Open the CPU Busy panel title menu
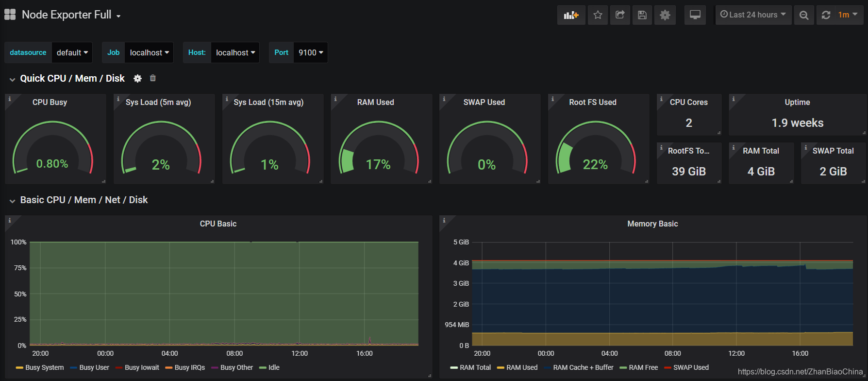The width and height of the screenshot is (868, 381). (x=50, y=102)
